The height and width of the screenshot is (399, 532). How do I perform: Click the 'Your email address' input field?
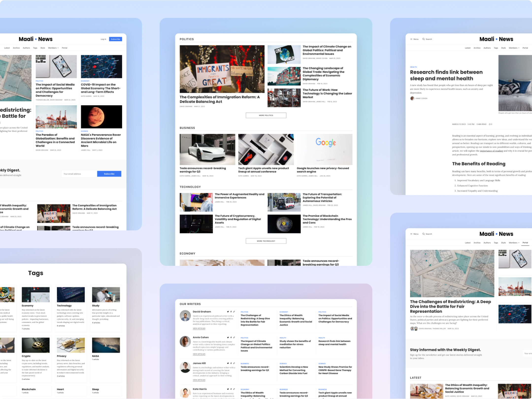[x=79, y=174]
